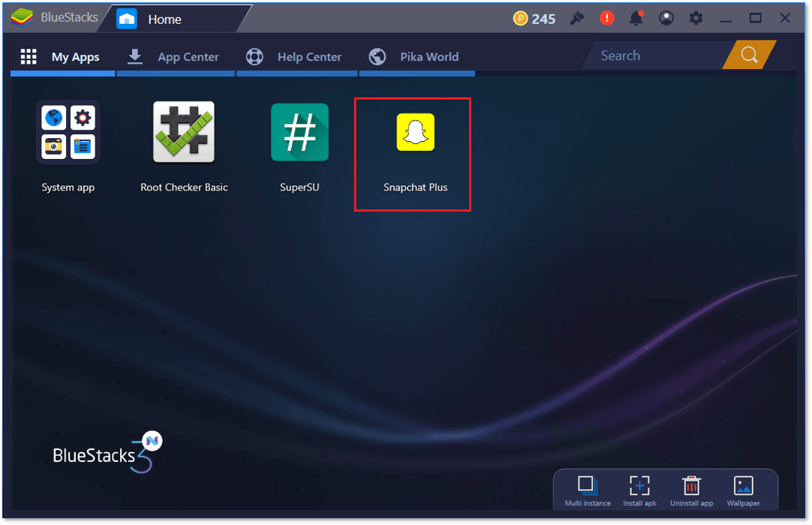Open the Snapchat Plus app
812x525 pixels.
tap(415, 132)
